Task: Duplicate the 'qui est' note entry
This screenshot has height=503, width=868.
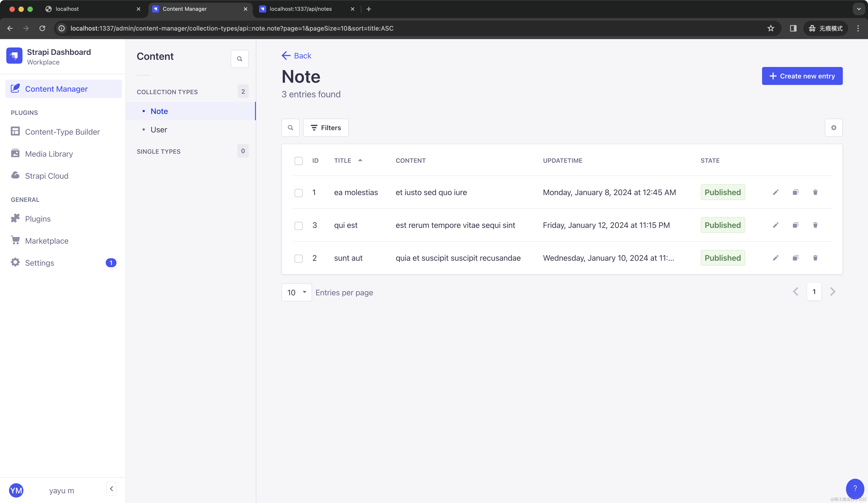Action: 795,225
